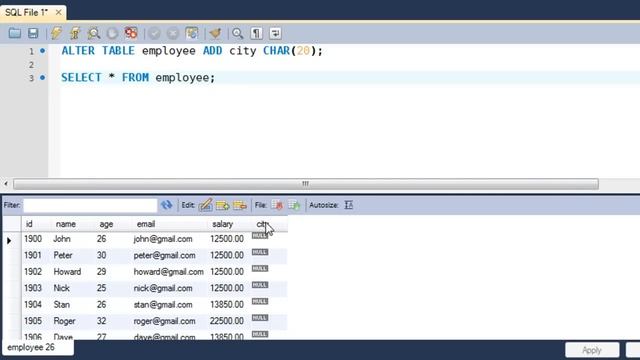Image resolution: width=640 pixels, height=360 pixels.
Task: Select Stan's salary cell 13850.00
Action: [227, 304]
